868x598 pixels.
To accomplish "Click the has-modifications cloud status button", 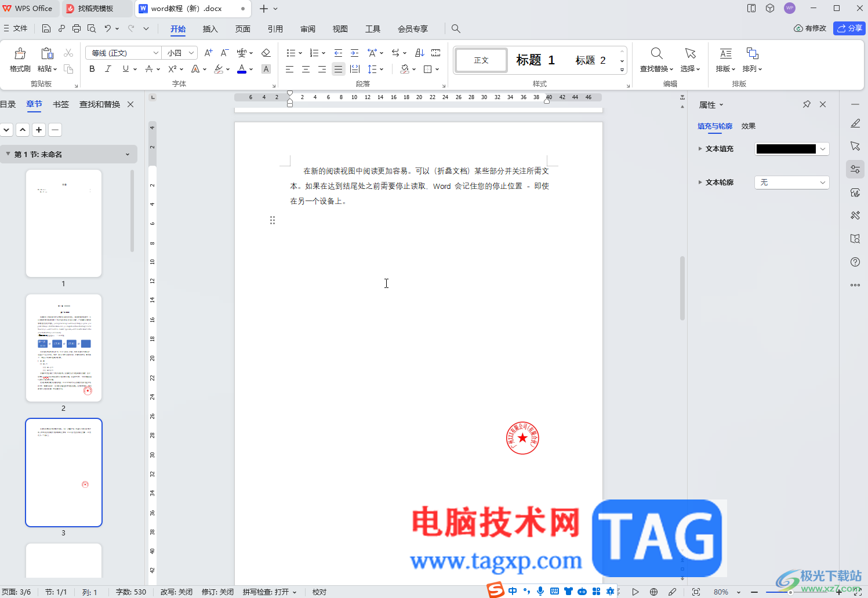I will [x=810, y=28].
